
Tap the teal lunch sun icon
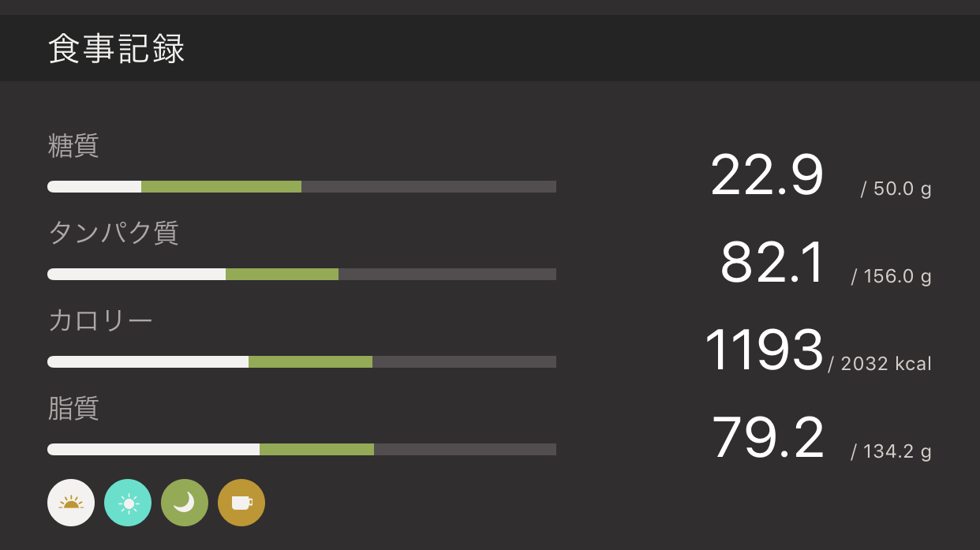(x=128, y=503)
